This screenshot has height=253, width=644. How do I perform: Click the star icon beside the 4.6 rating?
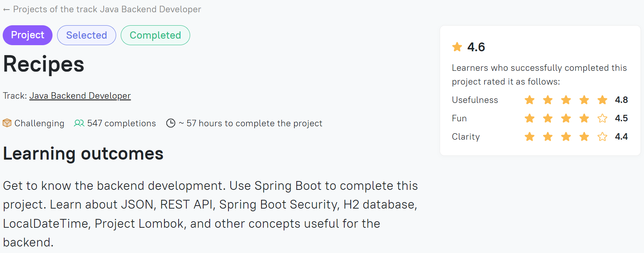coord(457,47)
